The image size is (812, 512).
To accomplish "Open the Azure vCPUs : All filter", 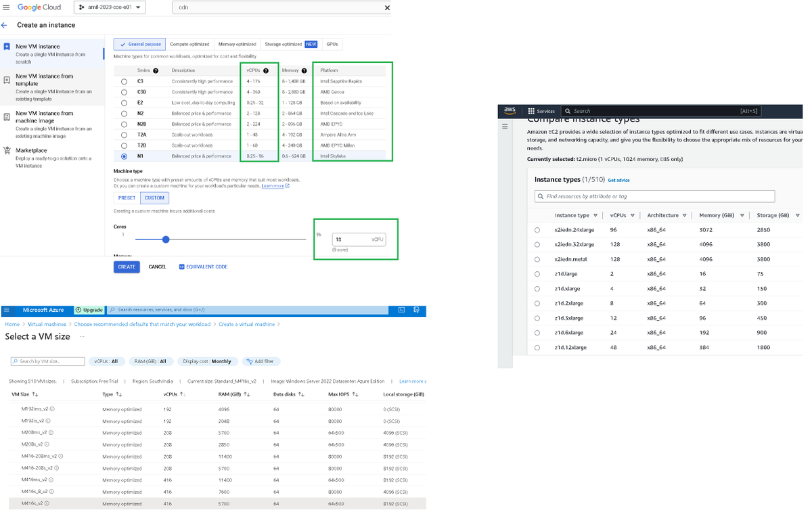I will click(x=106, y=361).
